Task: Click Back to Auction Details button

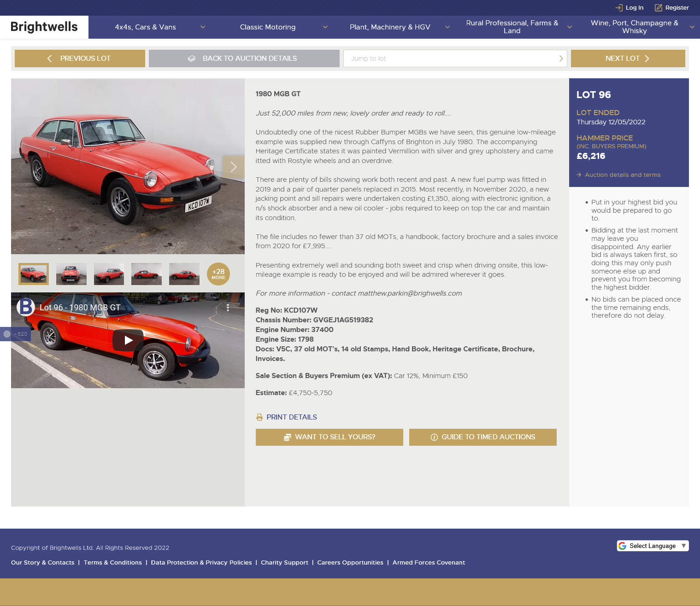Action: (x=244, y=58)
